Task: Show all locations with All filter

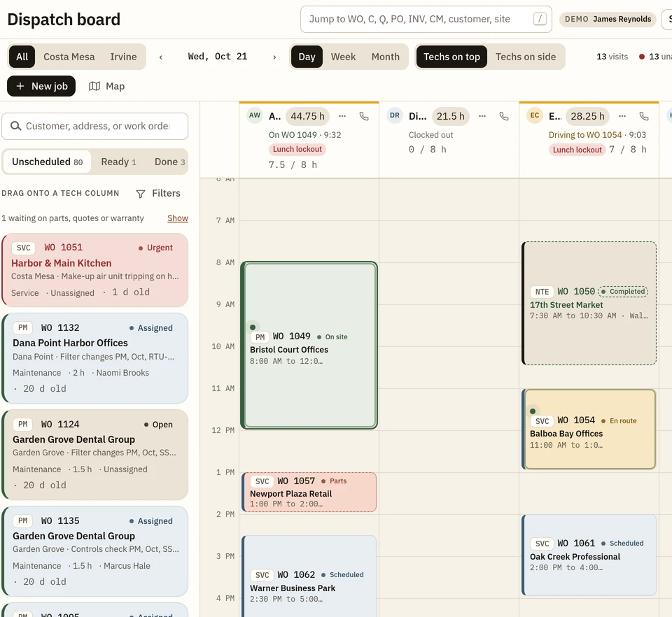Action: pos(22,57)
